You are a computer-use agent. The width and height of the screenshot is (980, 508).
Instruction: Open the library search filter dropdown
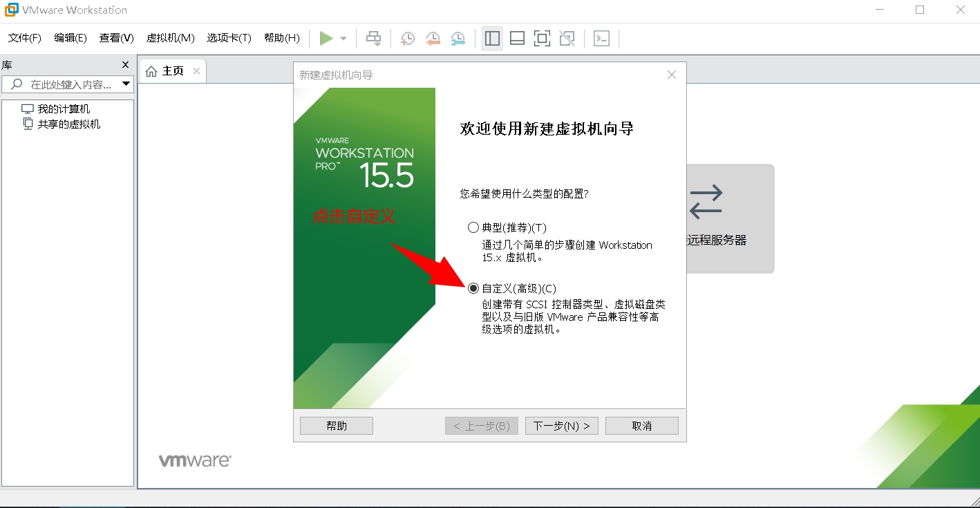coord(126,84)
